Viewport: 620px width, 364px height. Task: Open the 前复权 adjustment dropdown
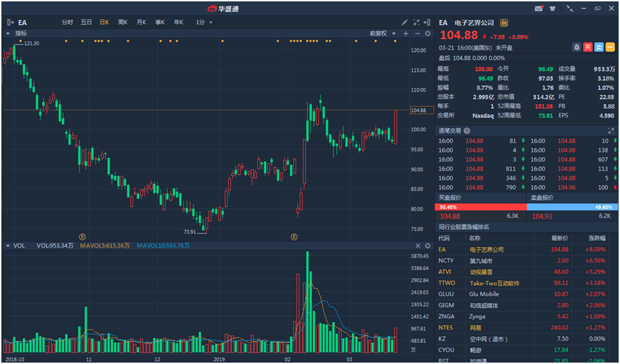click(383, 34)
